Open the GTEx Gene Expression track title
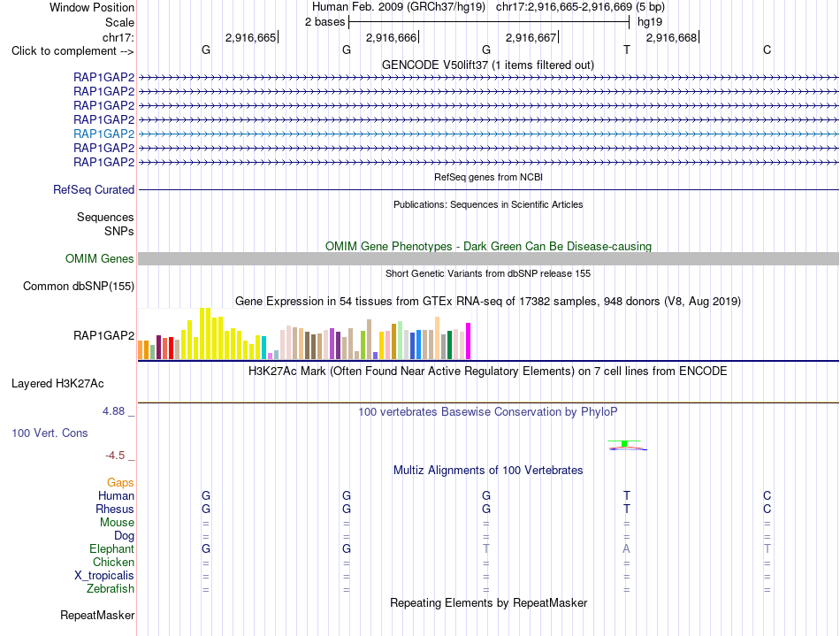The image size is (840, 636). (488, 301)
